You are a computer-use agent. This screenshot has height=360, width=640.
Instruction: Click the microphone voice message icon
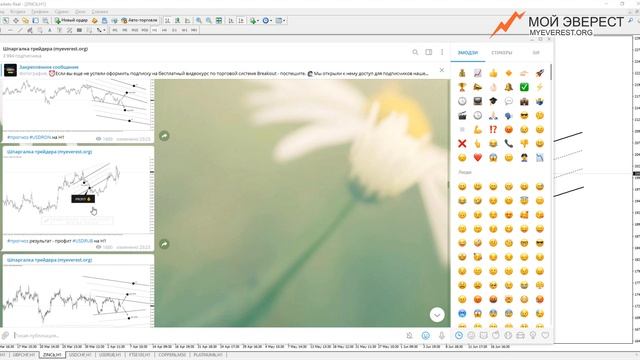441,336
